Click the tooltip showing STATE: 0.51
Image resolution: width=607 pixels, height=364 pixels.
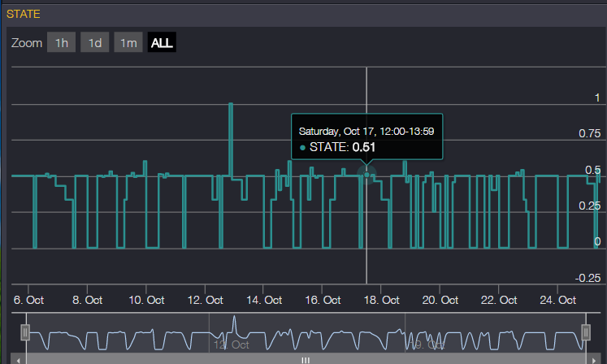(x=367, y=138)
